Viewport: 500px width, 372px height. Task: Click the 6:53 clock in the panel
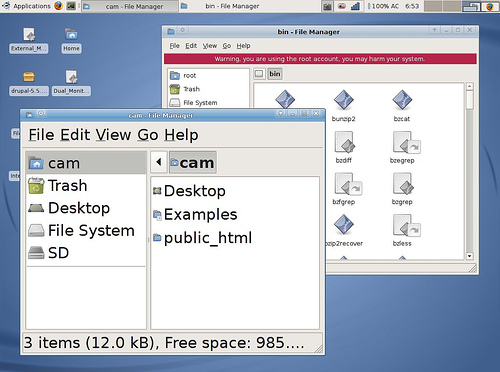pos(412,6)
